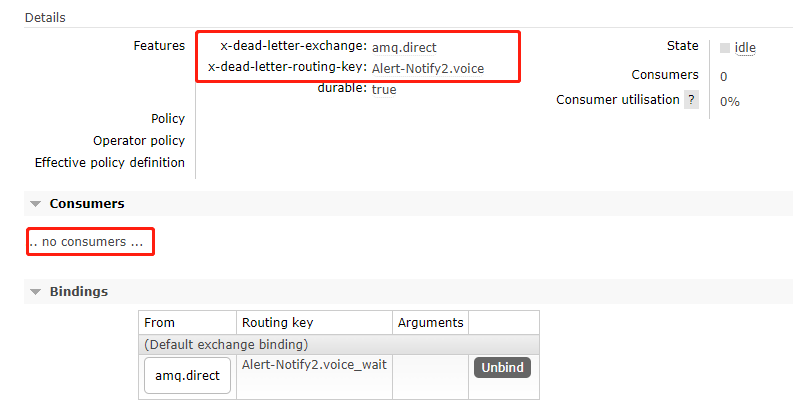Click the Consumer utilisation help question mark
793x411 pixels.
(691, 100)
